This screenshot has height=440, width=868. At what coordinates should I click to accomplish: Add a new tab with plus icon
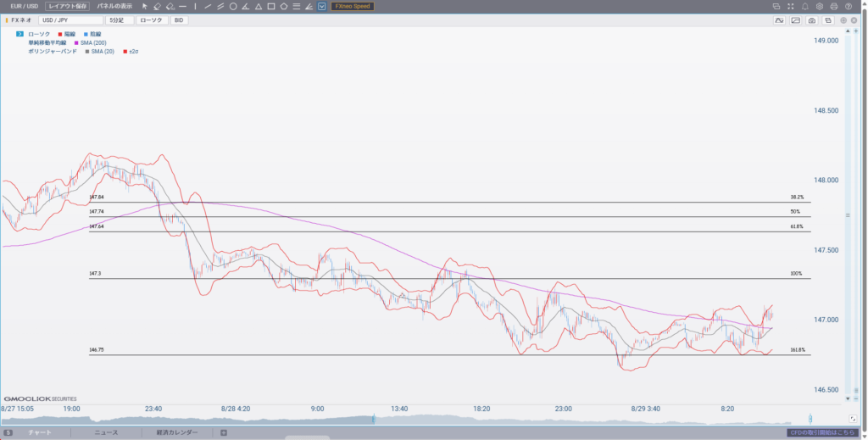[224, 433]
